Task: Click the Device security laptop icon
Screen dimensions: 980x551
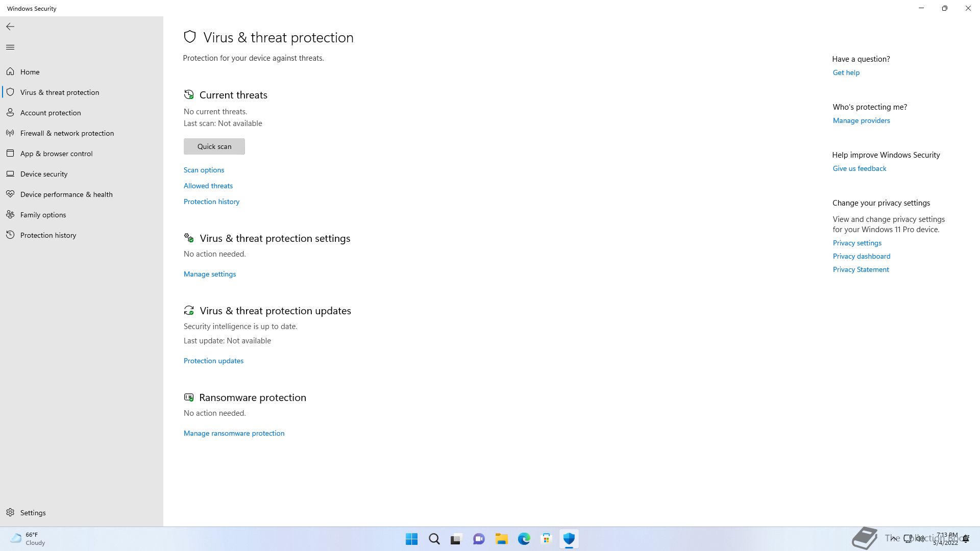Action: click(x=10, y=174)
